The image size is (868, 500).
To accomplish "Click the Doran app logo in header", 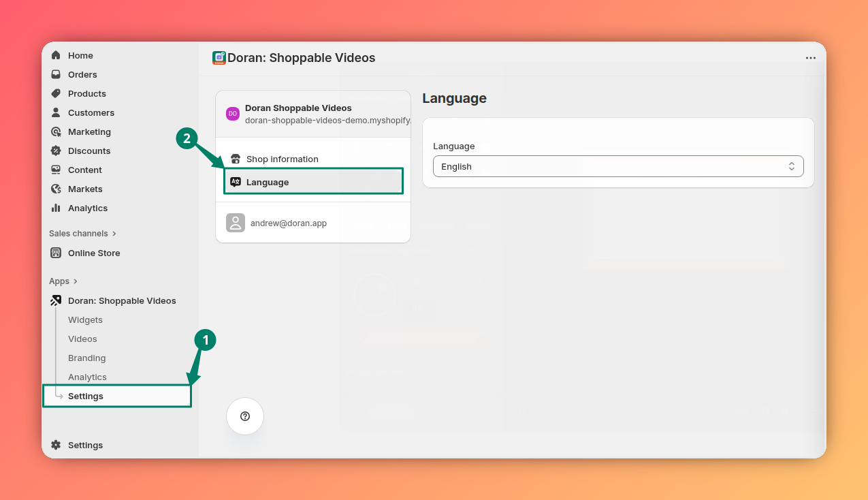I will coord(219,58).
